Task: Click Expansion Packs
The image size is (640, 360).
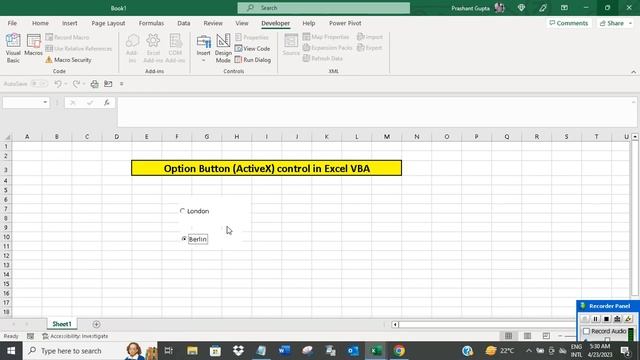Action: click(327, 48)
